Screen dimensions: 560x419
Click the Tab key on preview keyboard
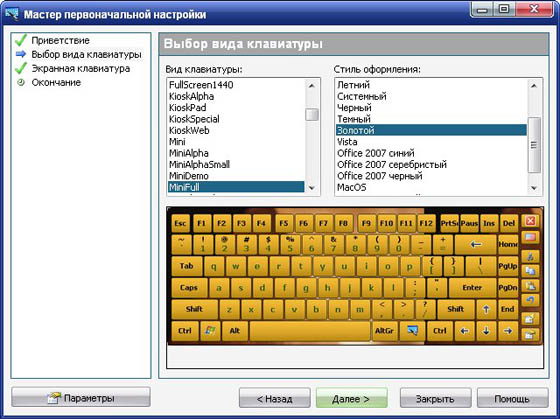187,266
